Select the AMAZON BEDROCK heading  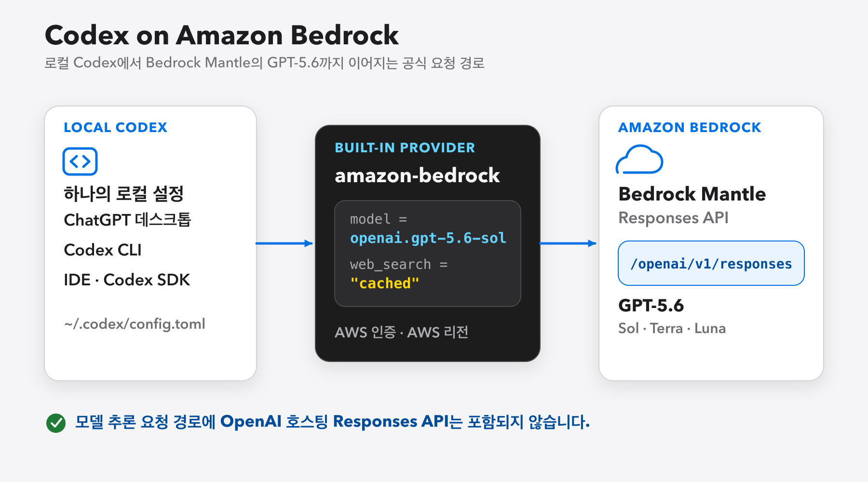point(690,127)
